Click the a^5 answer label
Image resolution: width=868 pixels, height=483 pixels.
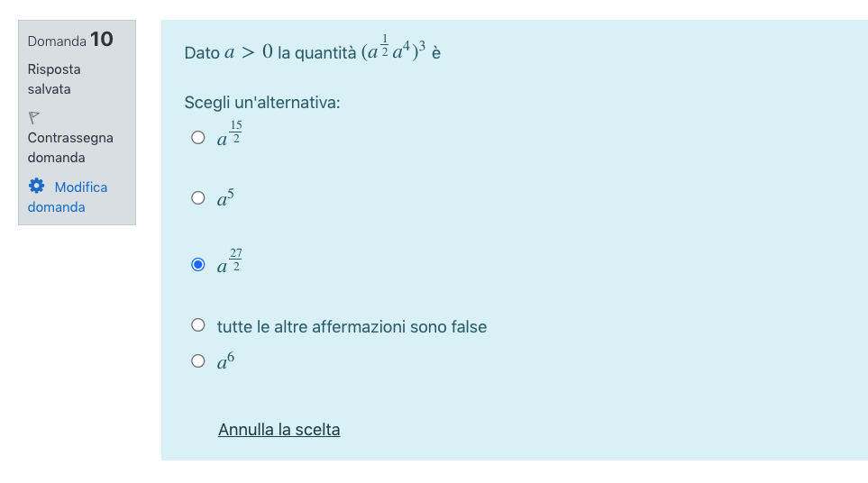[225, 197]
